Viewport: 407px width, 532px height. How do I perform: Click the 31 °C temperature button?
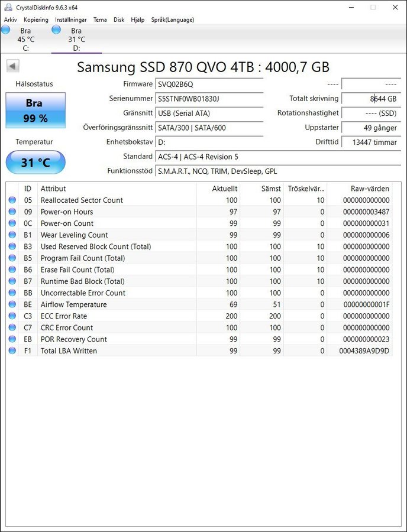35,163
